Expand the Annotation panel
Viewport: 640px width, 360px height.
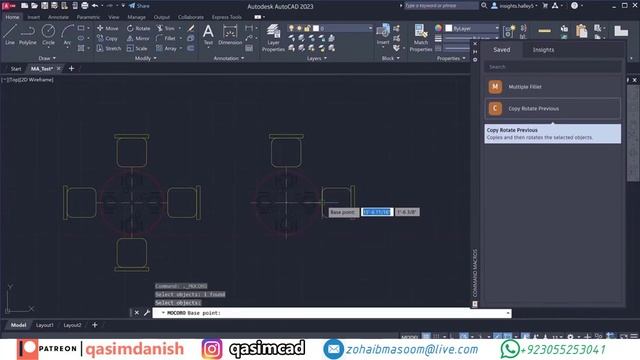pyautogui.click(x=229, y=58)
